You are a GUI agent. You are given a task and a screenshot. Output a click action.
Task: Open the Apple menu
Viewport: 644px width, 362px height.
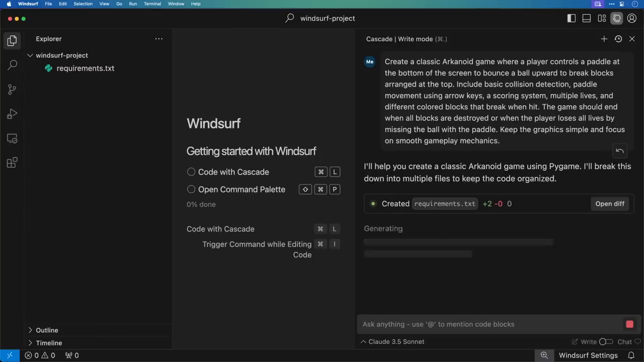[x=9, y=4]
